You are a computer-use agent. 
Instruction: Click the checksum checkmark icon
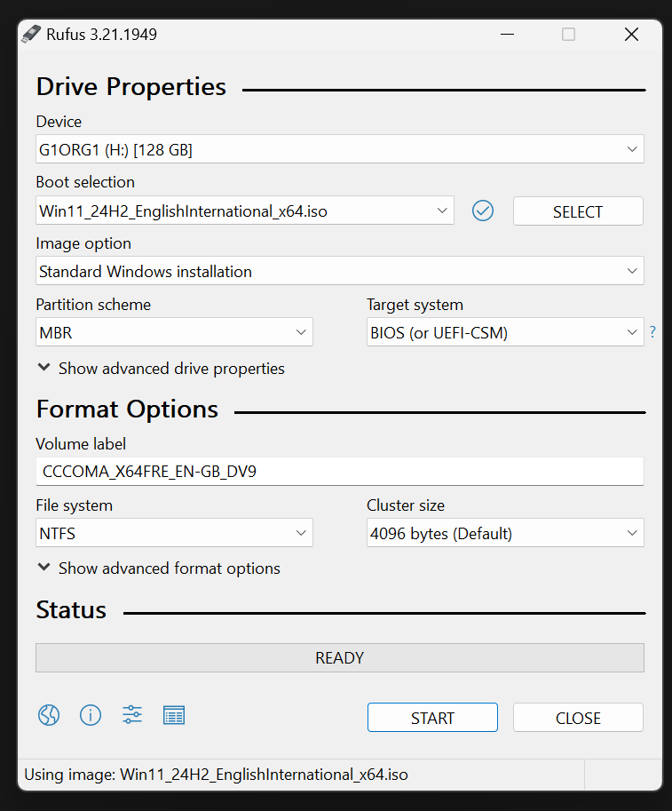(x=483, y=211)
